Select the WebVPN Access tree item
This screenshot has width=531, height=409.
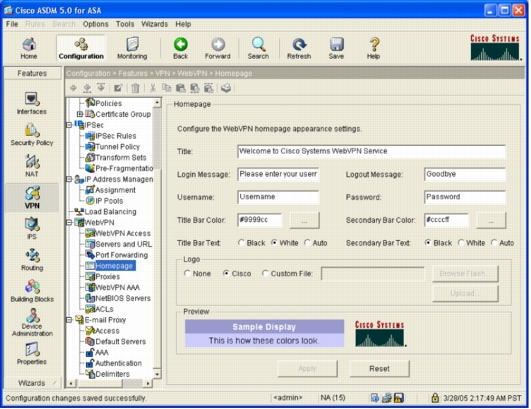tap(118, 233)
